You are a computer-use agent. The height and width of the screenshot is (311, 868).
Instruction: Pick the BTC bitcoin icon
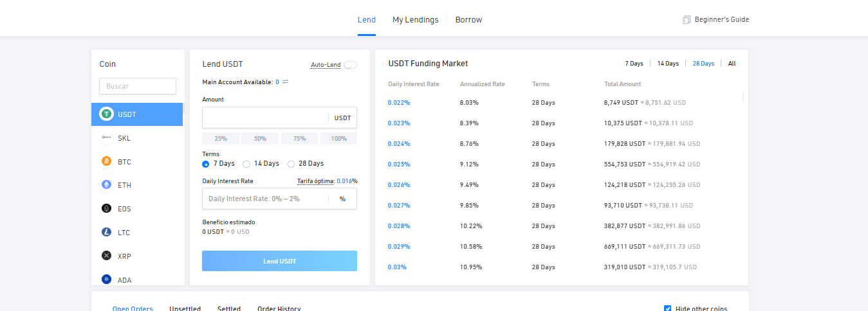106,162
